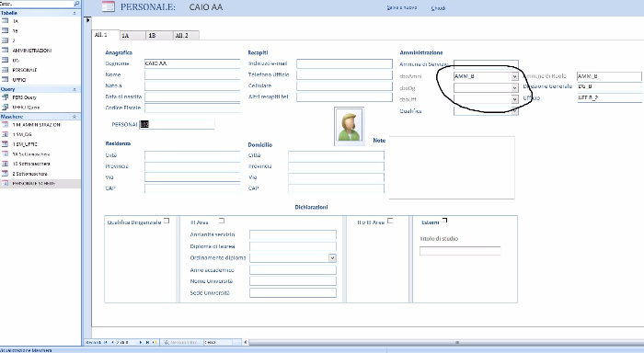Go to next record in navigator

[x=141, y=342]
